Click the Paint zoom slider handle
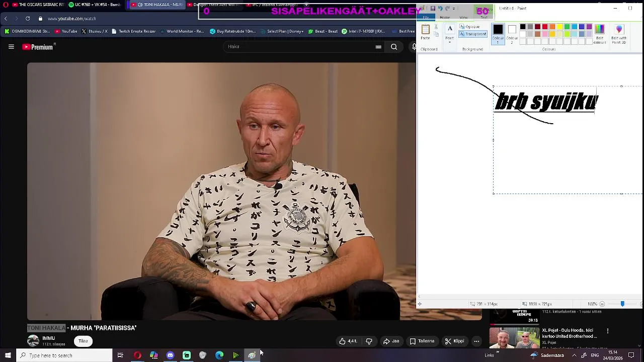644x362 pixels. coord(622,304)
